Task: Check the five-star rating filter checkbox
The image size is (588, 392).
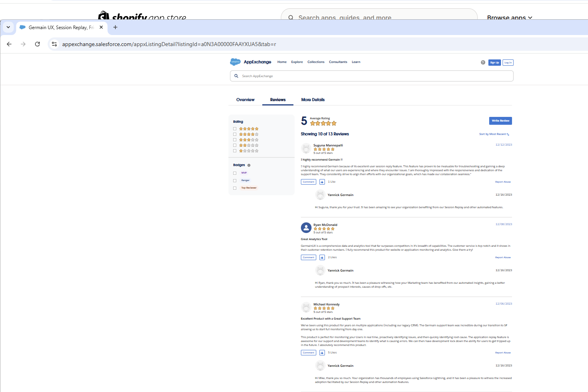Action: pos(235,129)
